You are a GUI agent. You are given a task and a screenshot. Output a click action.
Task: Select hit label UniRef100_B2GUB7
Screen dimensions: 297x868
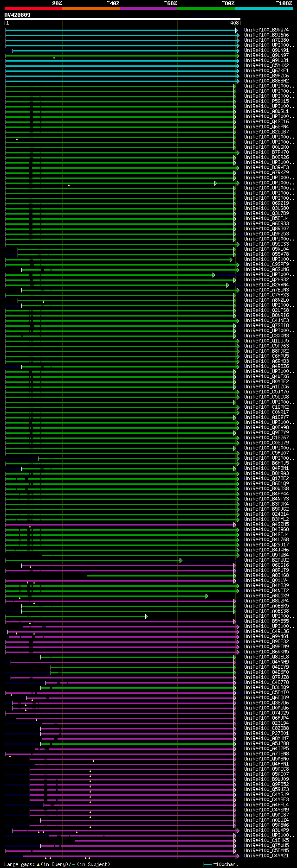[x=266, y=132]
